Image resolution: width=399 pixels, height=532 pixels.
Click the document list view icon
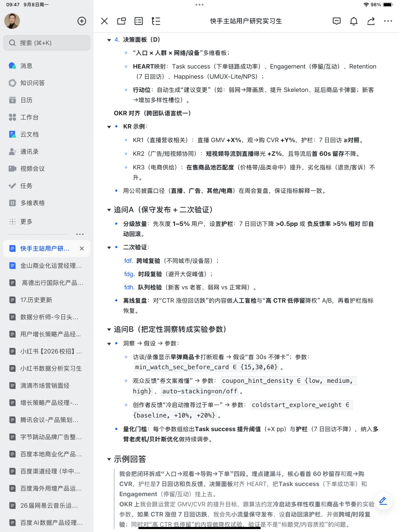point(139,21)
